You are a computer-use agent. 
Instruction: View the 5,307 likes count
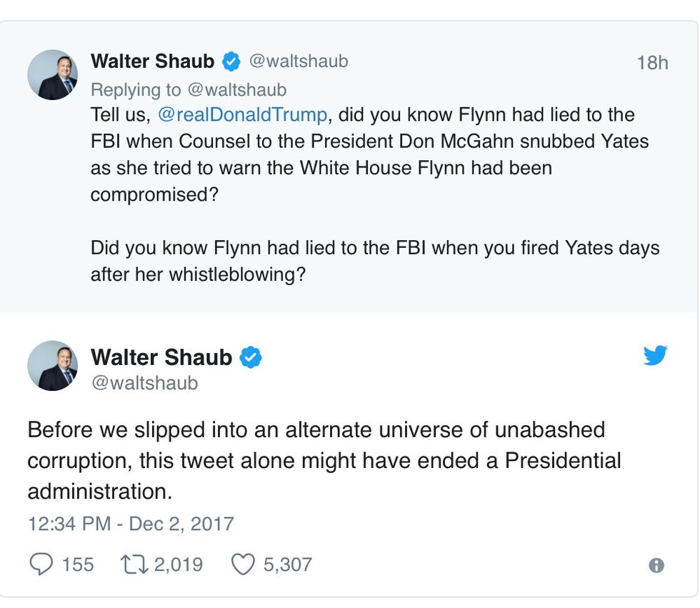[x=287, y=564]
